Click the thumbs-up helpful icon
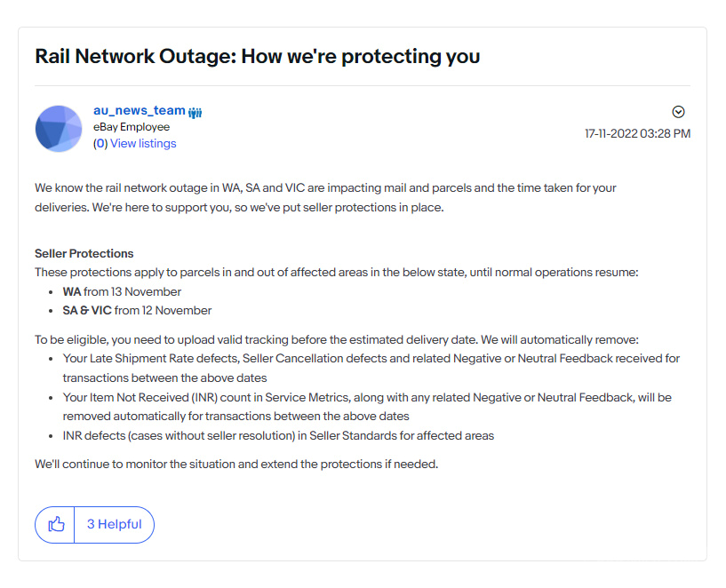 [56, 524]
